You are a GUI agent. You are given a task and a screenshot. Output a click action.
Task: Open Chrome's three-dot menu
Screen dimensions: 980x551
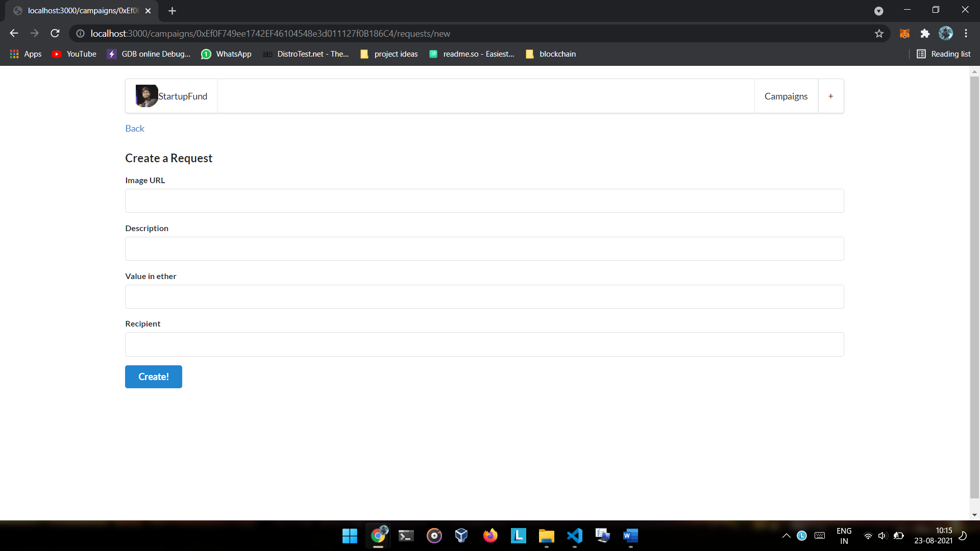[966, 34]
